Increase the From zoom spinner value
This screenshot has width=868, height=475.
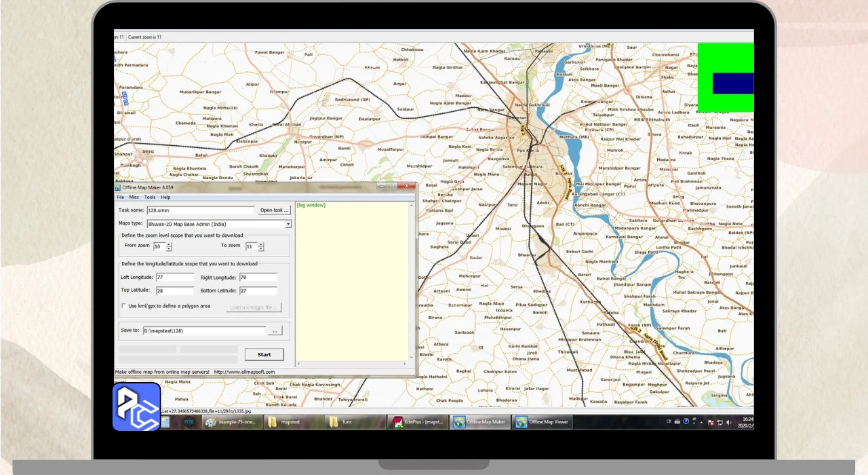pos(169,244)
